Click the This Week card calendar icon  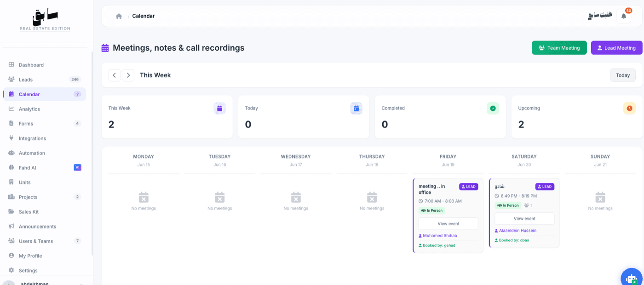219,109
